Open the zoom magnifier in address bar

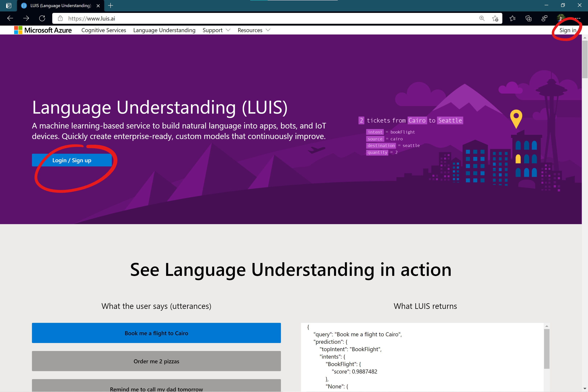[x=482, y=18]
